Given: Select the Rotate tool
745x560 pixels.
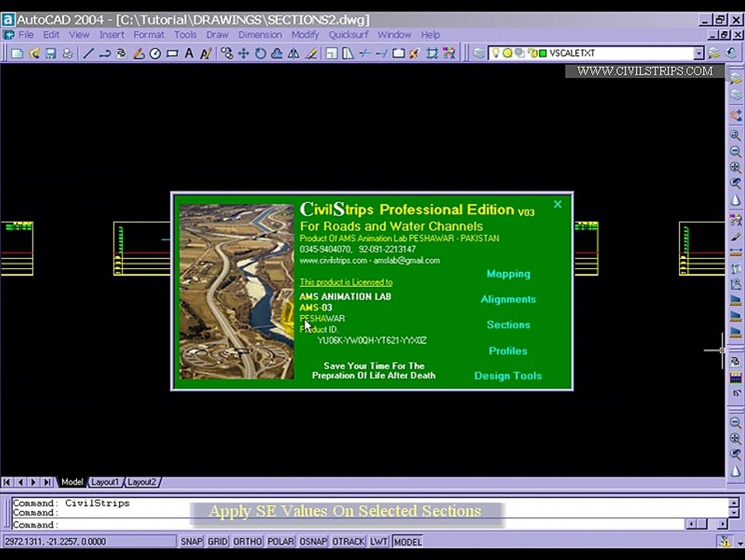Looking at the screenshot, I should point(261,53).
